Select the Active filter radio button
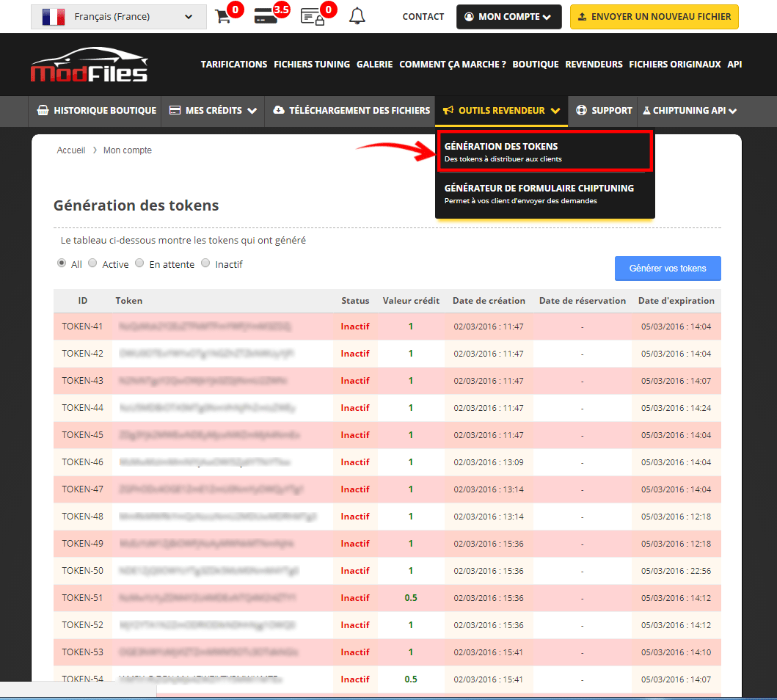This screenshot has height=700, width=777. coord(92,263)
